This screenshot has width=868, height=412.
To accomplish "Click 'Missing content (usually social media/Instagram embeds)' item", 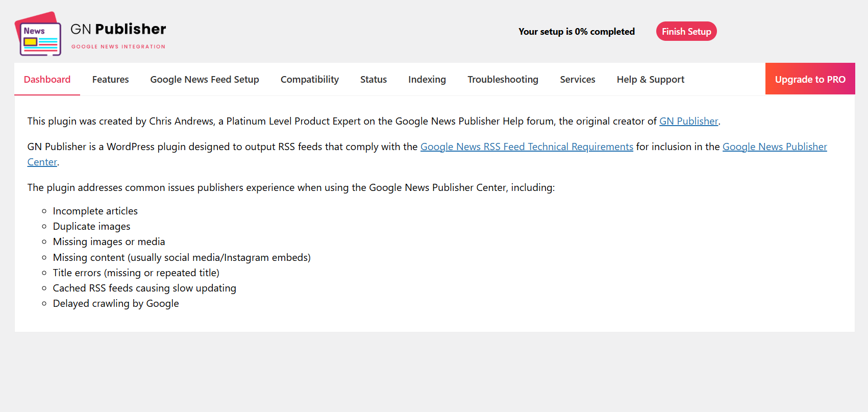I will [182, 257].
